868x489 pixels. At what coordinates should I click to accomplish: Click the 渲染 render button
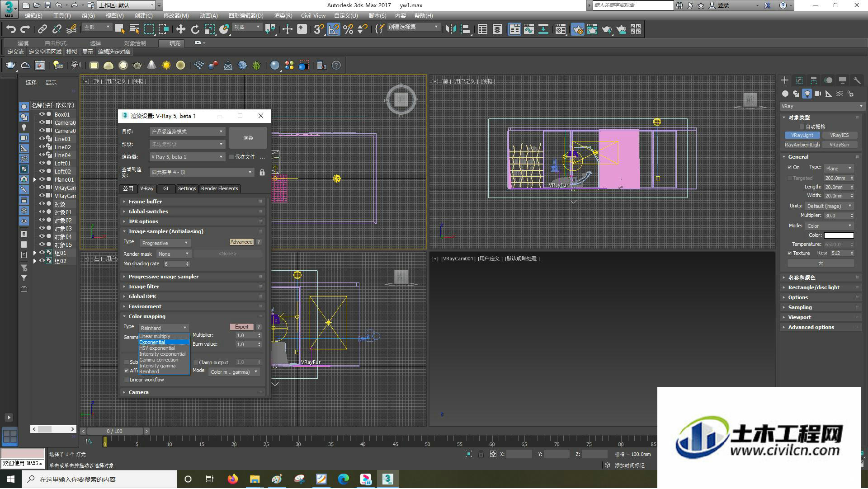(x=248, y=138)
